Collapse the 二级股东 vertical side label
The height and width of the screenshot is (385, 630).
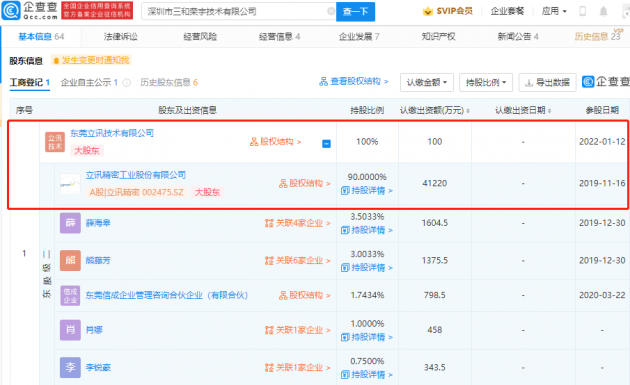(47, 274)
